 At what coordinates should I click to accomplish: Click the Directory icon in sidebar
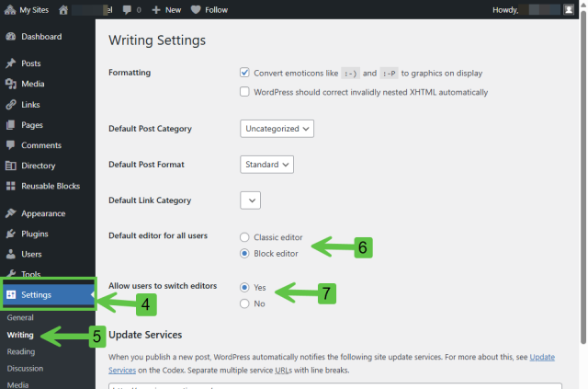(11, 166)
